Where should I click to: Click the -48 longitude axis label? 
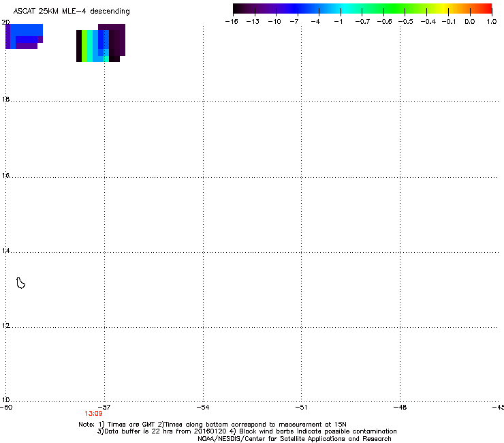[x=400, y=408]
